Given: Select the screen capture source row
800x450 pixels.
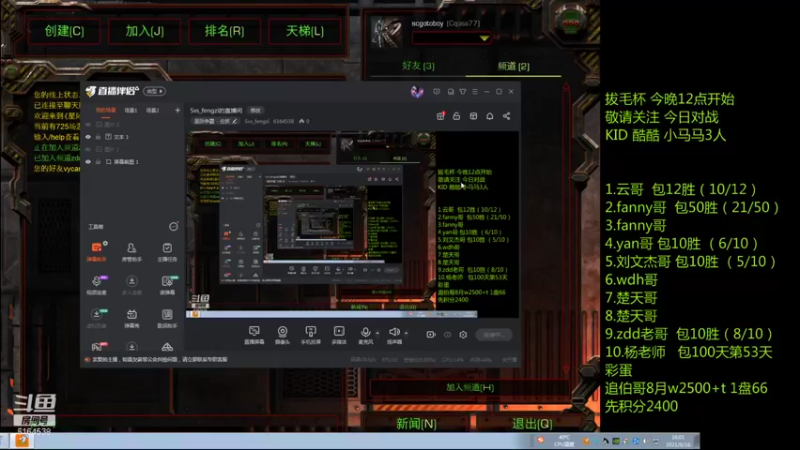Looking at the screenshot, I should pos(133,162).
